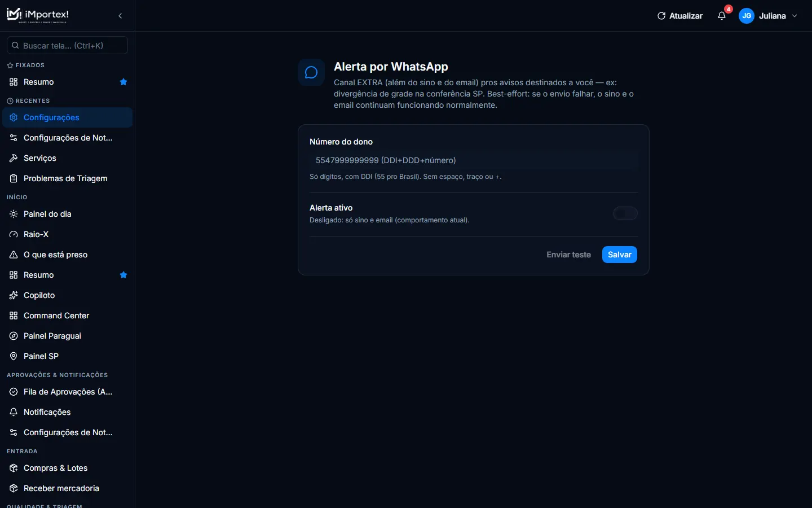Unpin Resumo using the star under Fixados
The image size is (812, 508).
pyautogui.click(x=123, y=82)
